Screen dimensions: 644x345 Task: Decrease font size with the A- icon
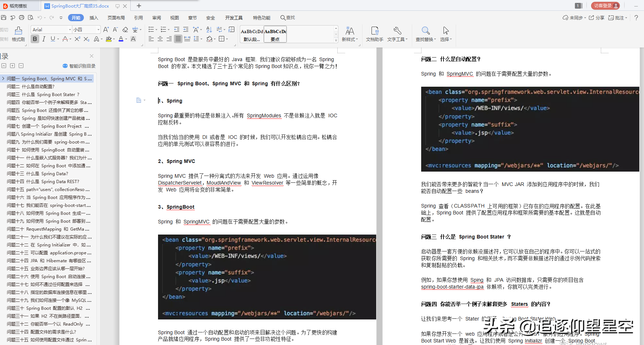(x=115, y=29)
